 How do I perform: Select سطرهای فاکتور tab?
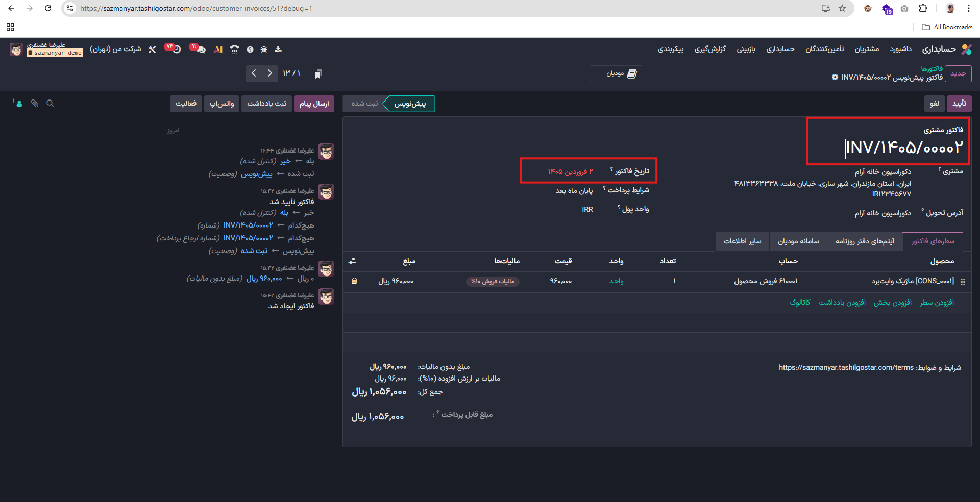click(933, 241)
